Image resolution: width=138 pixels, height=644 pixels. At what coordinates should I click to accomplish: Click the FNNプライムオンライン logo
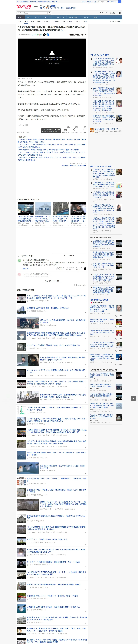[77, 35]
